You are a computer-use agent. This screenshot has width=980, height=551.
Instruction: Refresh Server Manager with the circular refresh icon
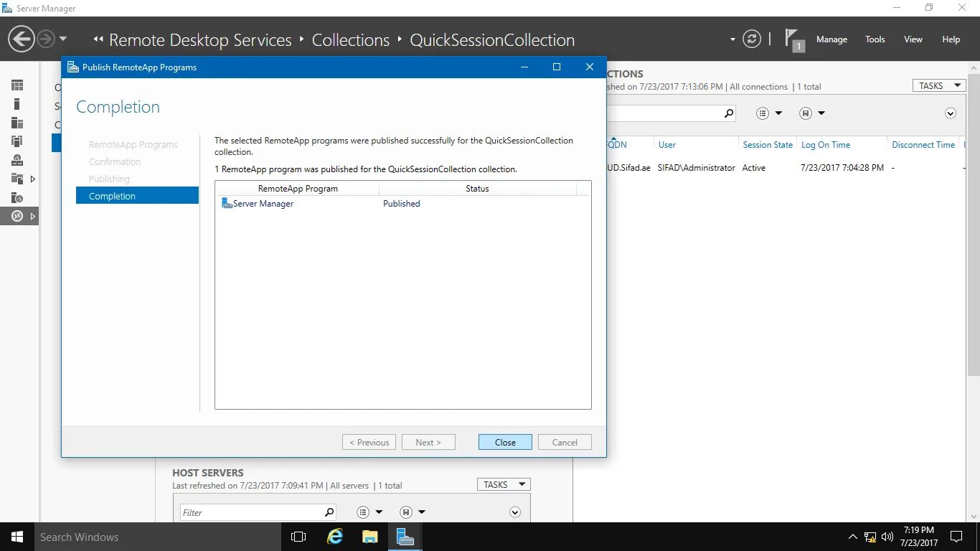[x=751, y=39]
